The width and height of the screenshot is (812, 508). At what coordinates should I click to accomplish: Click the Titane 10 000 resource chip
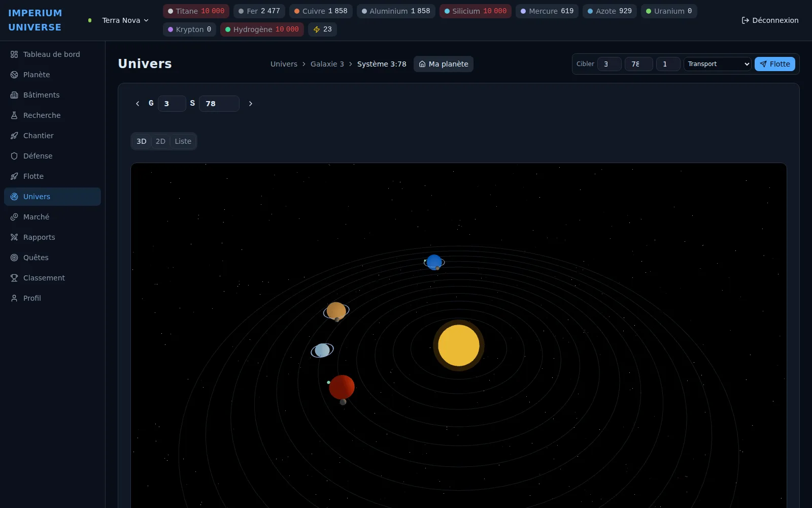[x=196, y=11]
